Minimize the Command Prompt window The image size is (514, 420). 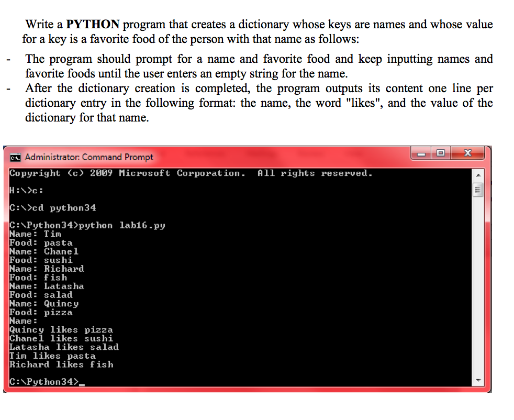click(421, 153)
